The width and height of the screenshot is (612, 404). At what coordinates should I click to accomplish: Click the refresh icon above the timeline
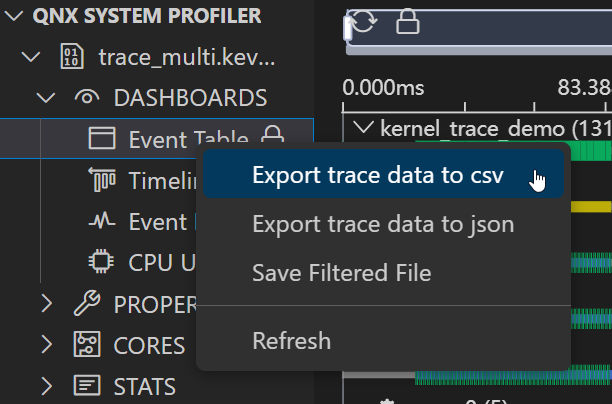pyautogui.click(x=363, y=22)
